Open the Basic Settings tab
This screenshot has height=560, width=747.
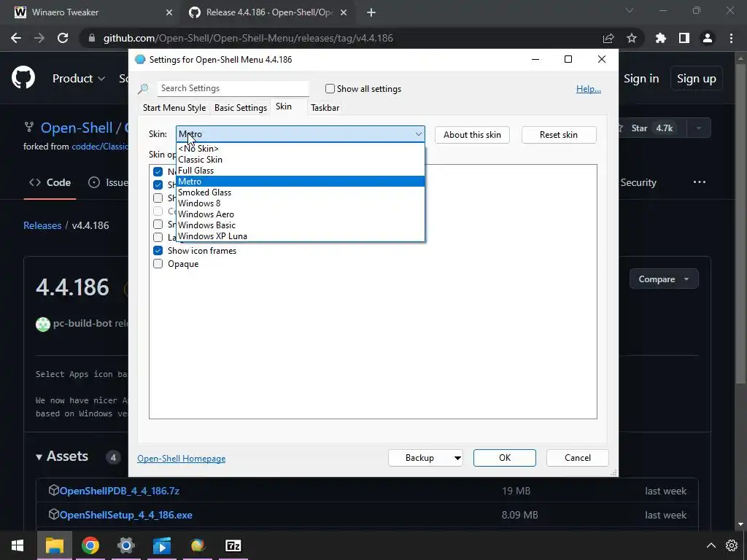(x=241, y=108)
